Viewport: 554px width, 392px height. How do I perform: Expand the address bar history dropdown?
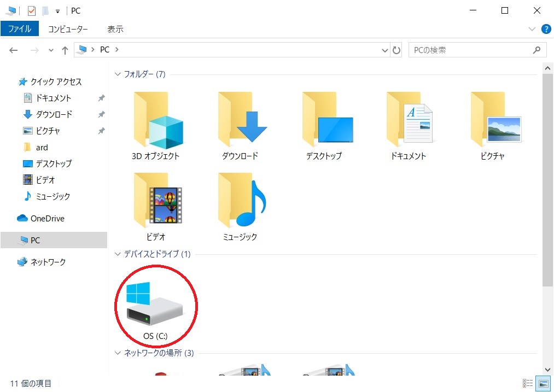click(385, 50)
